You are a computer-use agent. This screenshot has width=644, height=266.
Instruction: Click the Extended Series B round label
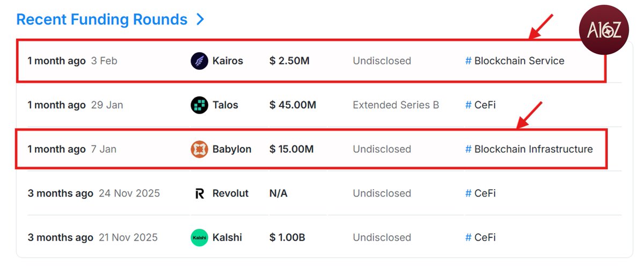396,105
